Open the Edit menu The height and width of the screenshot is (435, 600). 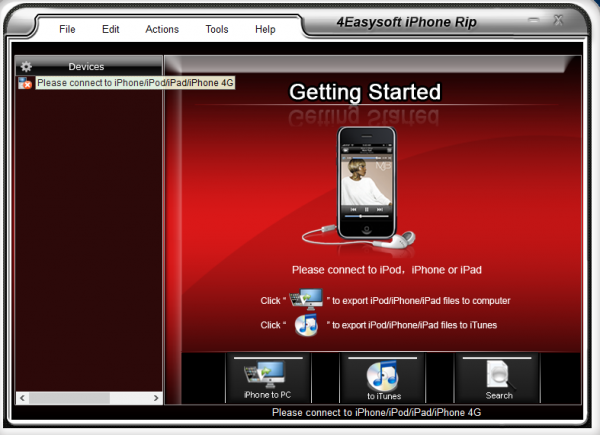[111, 29]
